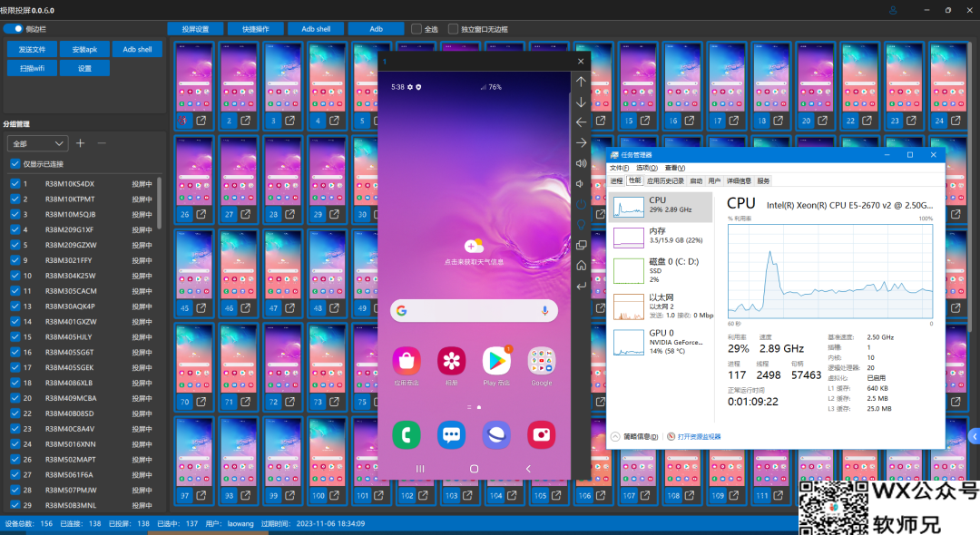This screenshot has width=980, height=535.
Task: Check the 全选 select-all checkbox
Action: pyautogui.click(x=416, y=29)
